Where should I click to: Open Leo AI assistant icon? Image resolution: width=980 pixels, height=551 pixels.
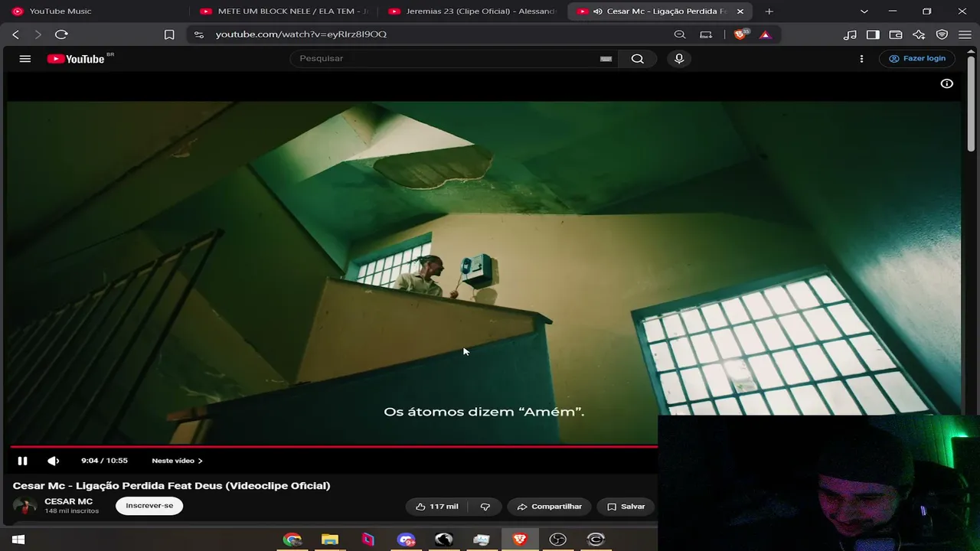point(919,34)
